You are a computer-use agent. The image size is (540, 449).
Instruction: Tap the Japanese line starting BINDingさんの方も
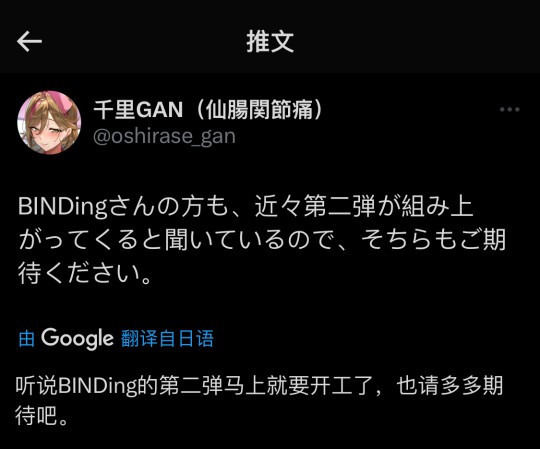pyautogui.click(x=246, y=207)
